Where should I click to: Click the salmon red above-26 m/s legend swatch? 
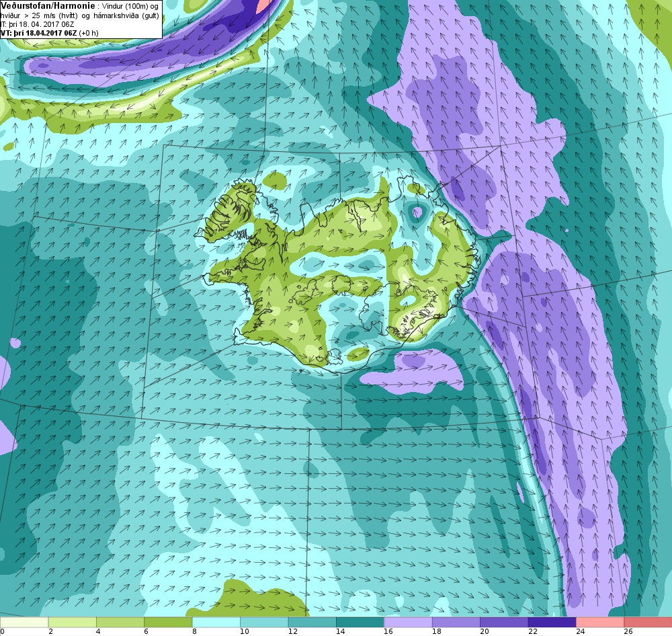(648, 623)
